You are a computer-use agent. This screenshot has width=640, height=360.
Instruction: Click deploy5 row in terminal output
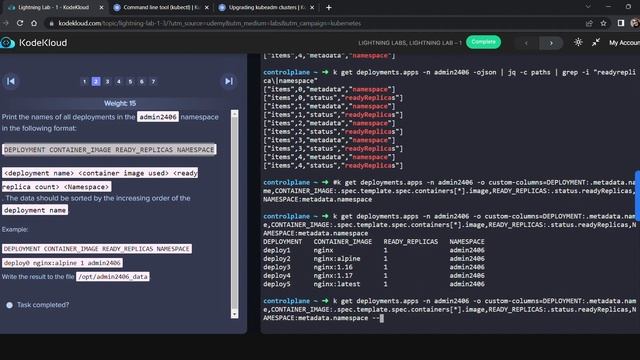click(373, 284)
